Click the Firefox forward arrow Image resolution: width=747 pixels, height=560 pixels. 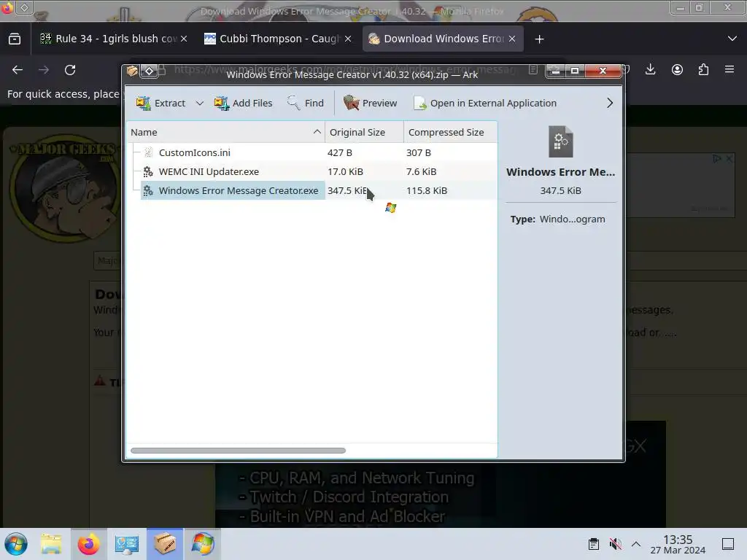[x=44, y=70]
